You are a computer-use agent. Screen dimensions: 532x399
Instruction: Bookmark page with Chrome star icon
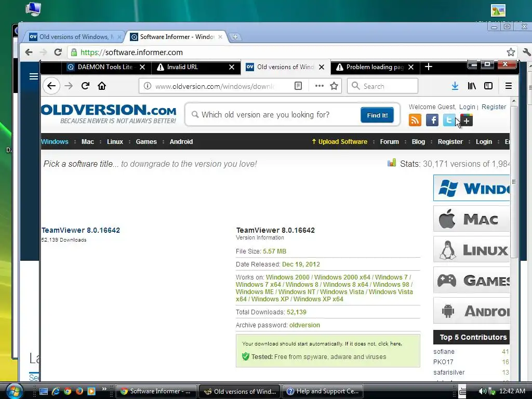click(x=511, y=52)
